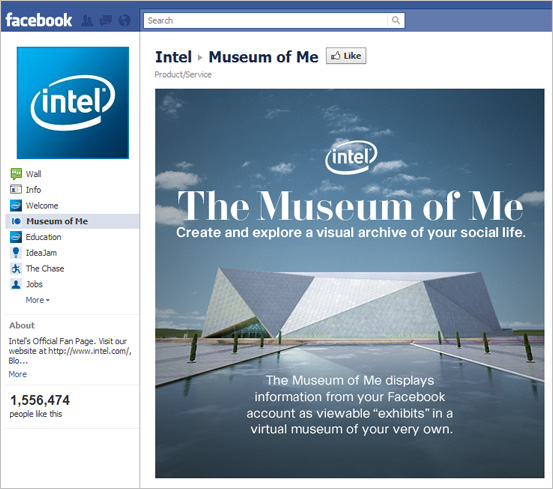Click the Museum of Me banner image
The width and height of the screenshot is (553, 489).
click(x=350, y=283)
